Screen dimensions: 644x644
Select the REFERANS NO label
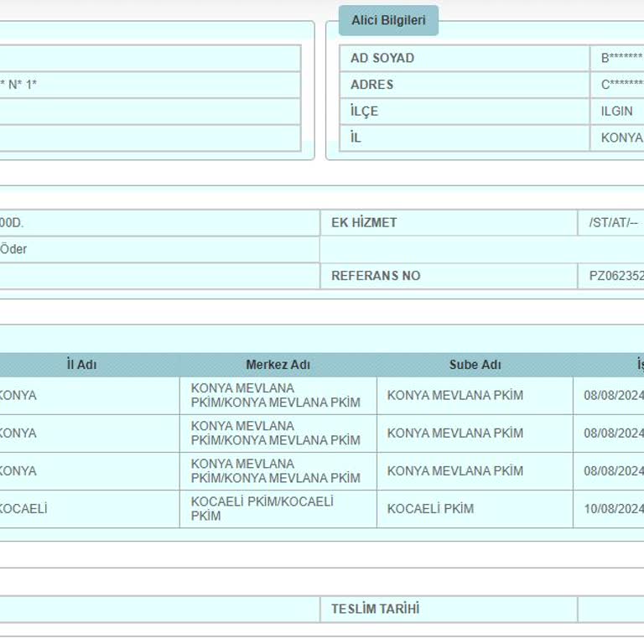coord(376,276)
